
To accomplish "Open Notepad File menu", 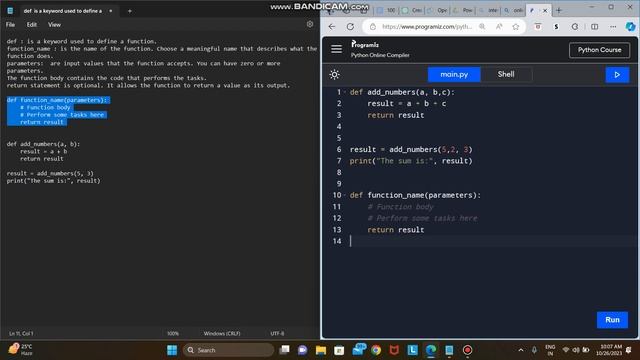I will (10, 24).
